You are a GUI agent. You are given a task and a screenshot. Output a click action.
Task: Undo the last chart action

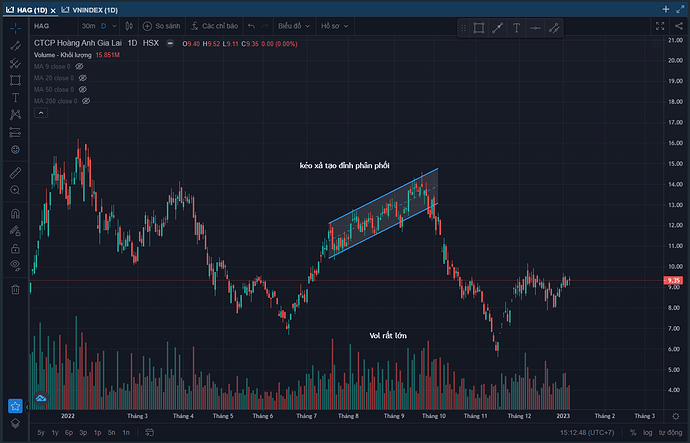coord(251,26)
